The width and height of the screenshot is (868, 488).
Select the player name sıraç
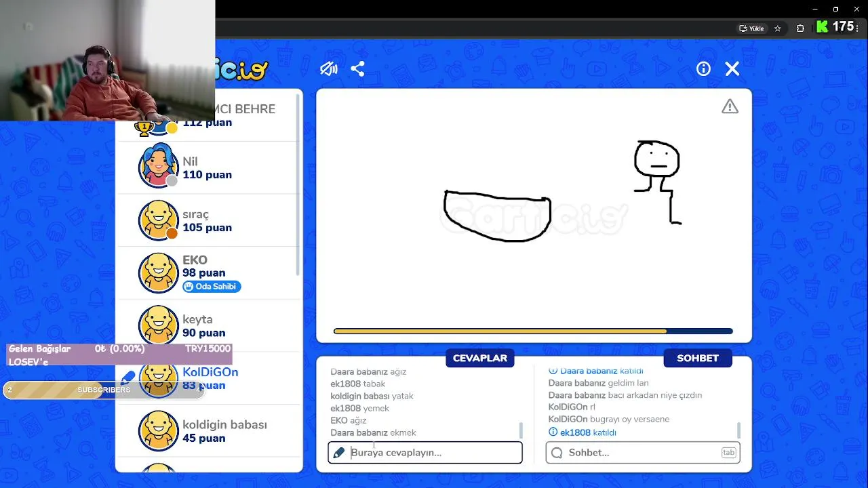(195, 214)
